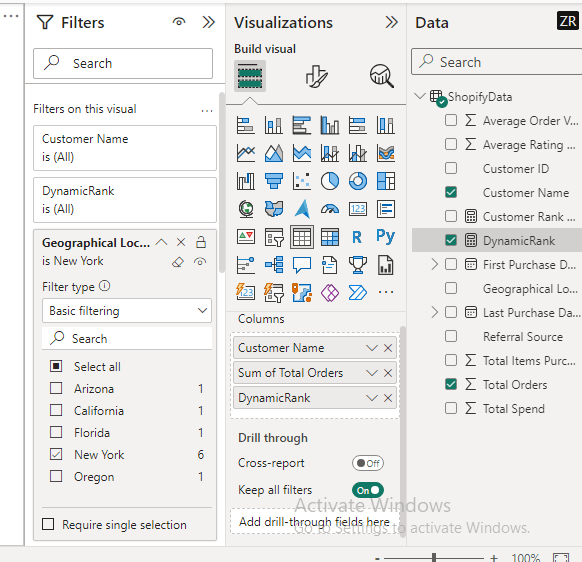Image resolution: width=582 pixels, height=562 pixels.
Task: Tick the Total Spend field checkbox
Action: [x=451, y=408]
